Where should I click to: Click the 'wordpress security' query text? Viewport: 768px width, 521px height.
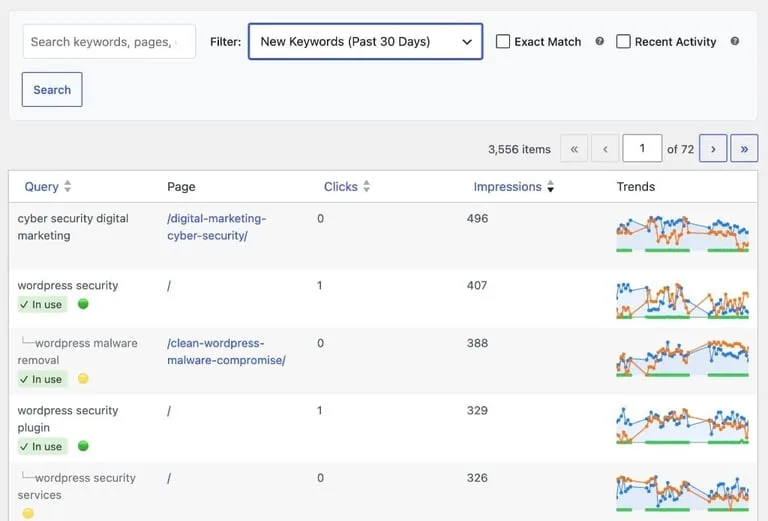point(68,285)
